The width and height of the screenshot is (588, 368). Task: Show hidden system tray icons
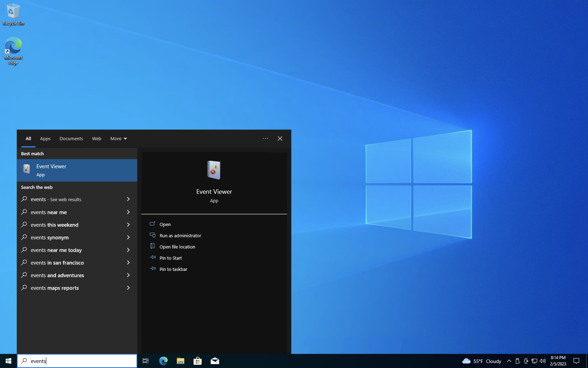tap(509, 361)
